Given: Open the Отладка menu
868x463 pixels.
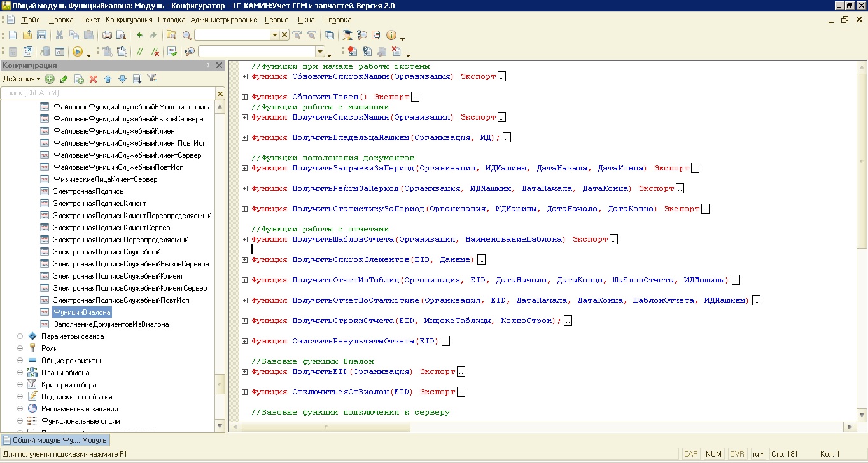Looking at the screenshot, I should tap(172, 20).
